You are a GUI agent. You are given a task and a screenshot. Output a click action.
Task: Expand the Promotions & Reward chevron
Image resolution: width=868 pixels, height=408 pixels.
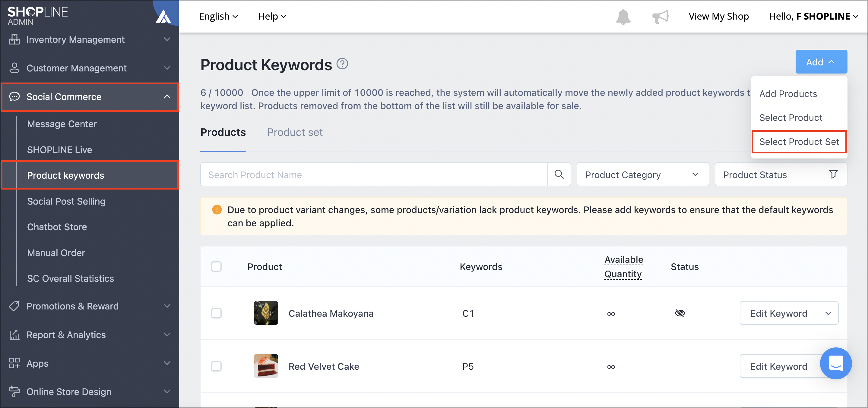tap(167, 306)
